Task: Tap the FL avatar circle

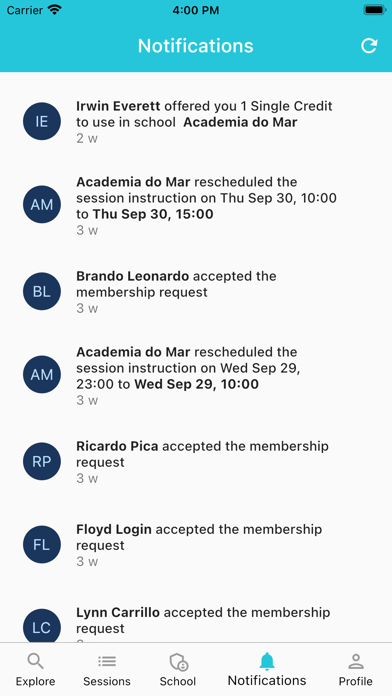Action: coord(42,545)
